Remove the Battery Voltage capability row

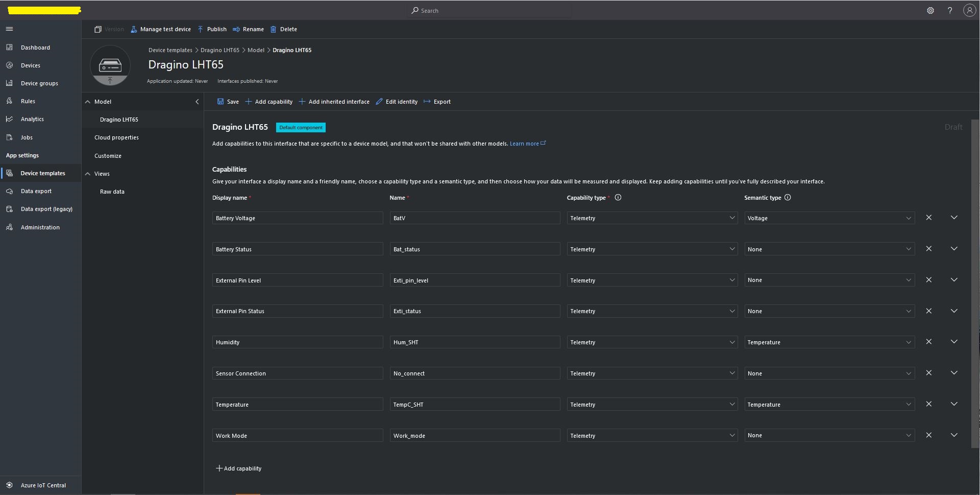(x=928, y=218)
